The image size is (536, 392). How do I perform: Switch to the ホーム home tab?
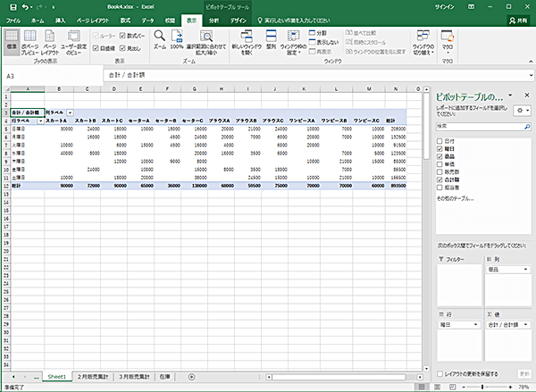coord(38,21)
